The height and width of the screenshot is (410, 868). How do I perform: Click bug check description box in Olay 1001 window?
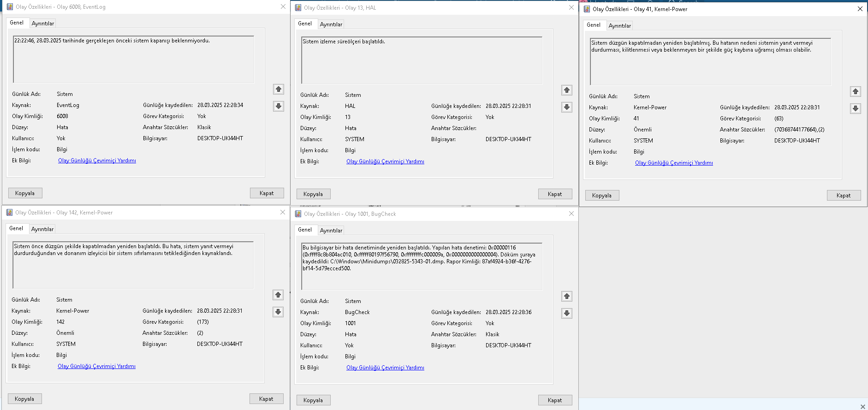pos(422,267)
